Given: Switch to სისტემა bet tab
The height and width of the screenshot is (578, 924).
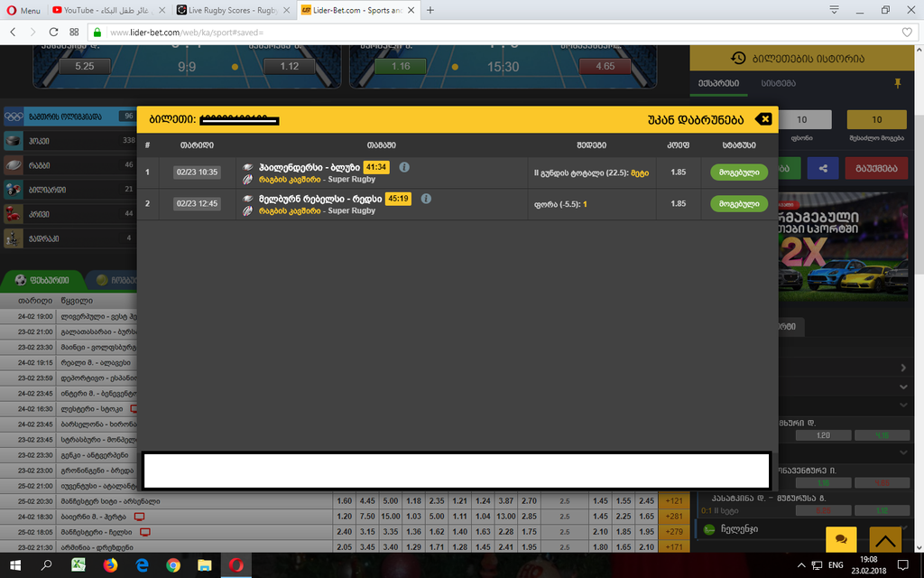Looking at the screenshot, I should (x=778, y=84).
